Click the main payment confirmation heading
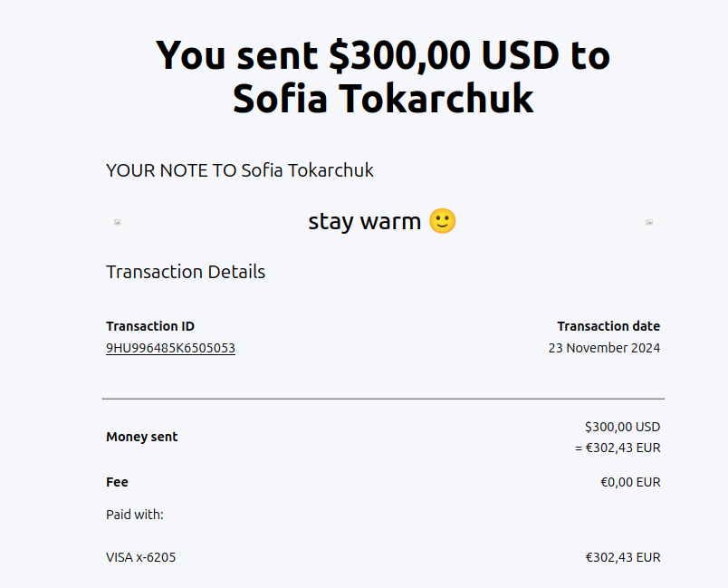728x588 pixels. click(x=383, y=77)
